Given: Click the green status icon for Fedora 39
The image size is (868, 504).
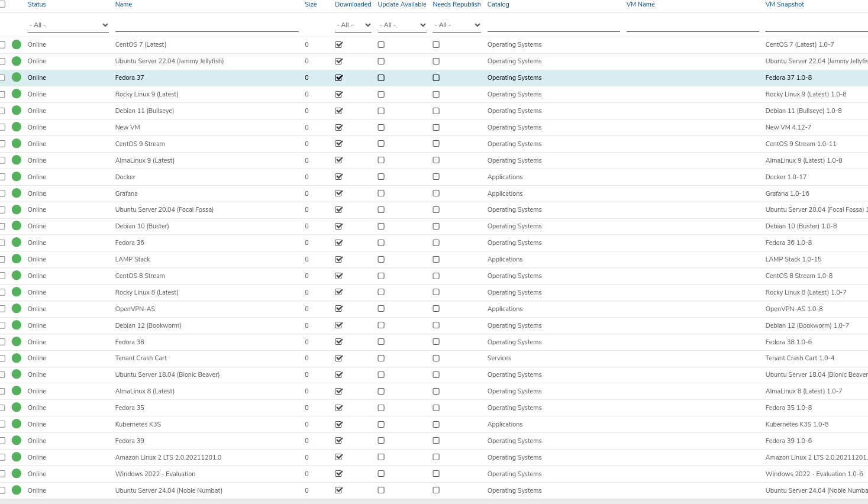Looking at the screenshot, I should (x=17, y=441).
